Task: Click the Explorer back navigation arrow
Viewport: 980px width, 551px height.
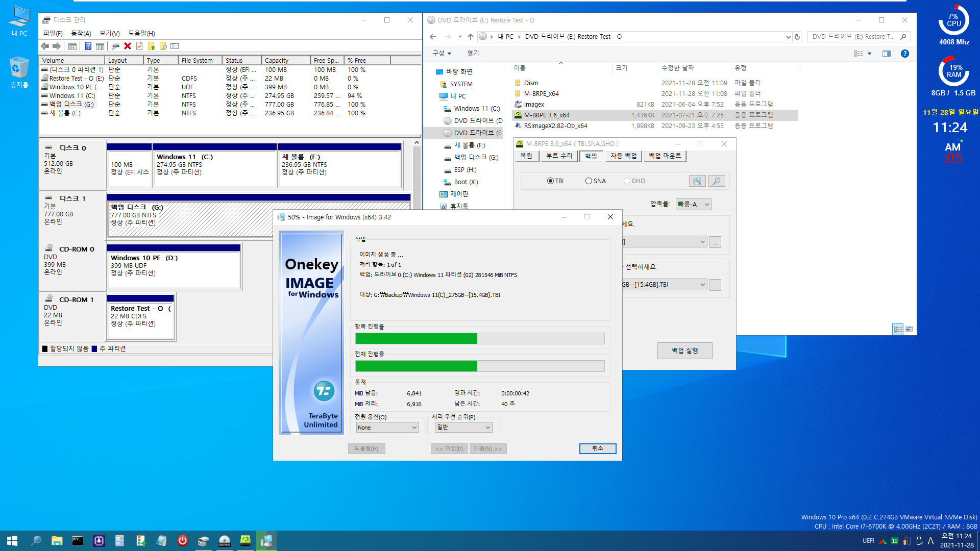Action: click(x=433, y=37)
